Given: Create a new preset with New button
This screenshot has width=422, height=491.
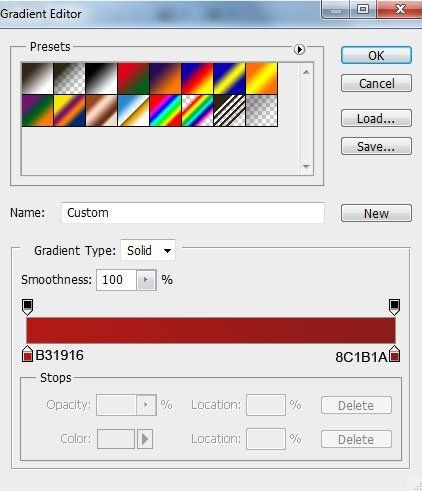Looking at the screenshot, I should click(376, 213).
